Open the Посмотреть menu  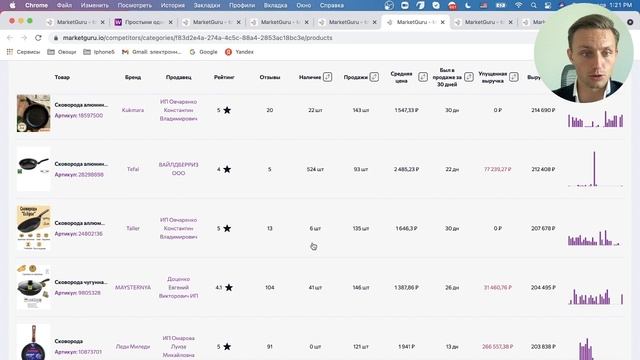134,5
